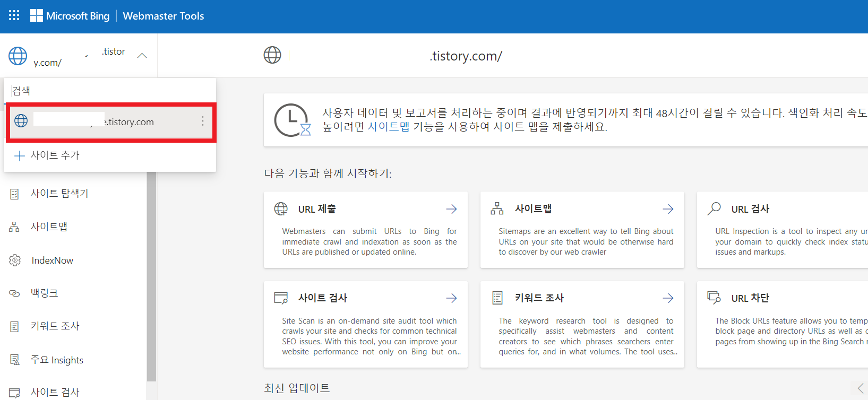This screenshot has width=868, height=400.
Task: Open the URL 검사 card
Action: point(783,230)
